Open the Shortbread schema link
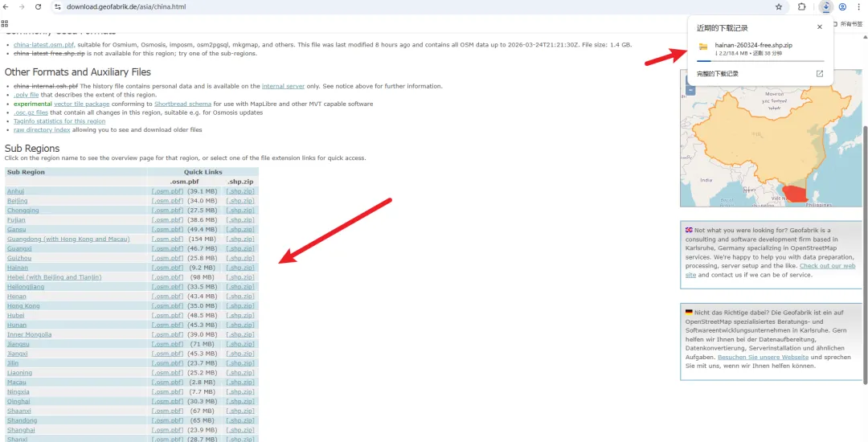868x442 pixels. [182, 104]
